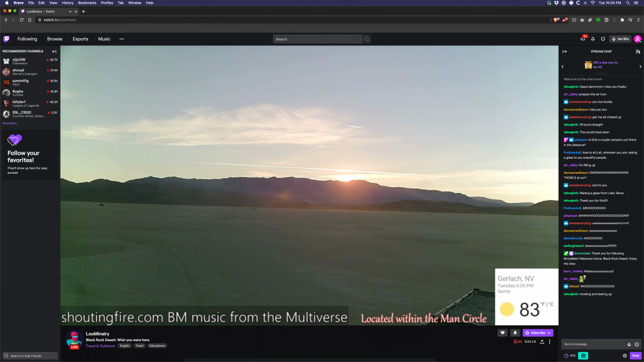This screenshot has width=644, height=362.
Task: Collapse the stream chat panel
Action: 565,51
